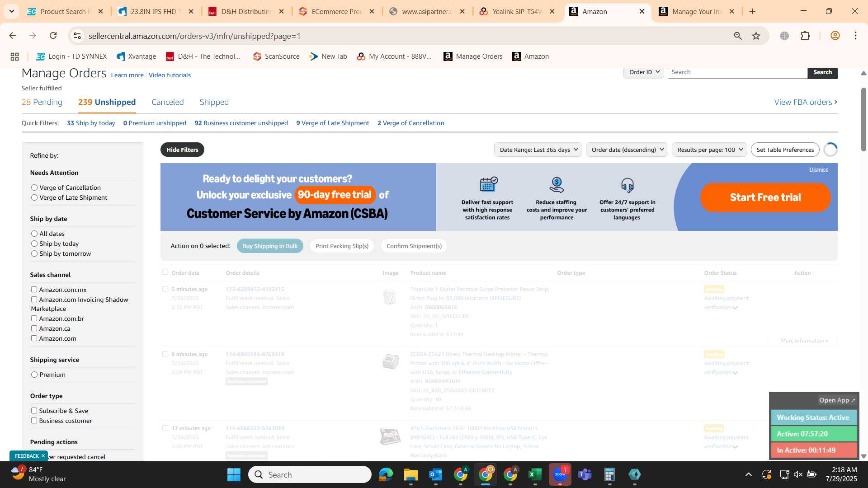The image size is (868, 488).
Task: Open the zoom magnifier icon in address bar
Action: [738, 36]
